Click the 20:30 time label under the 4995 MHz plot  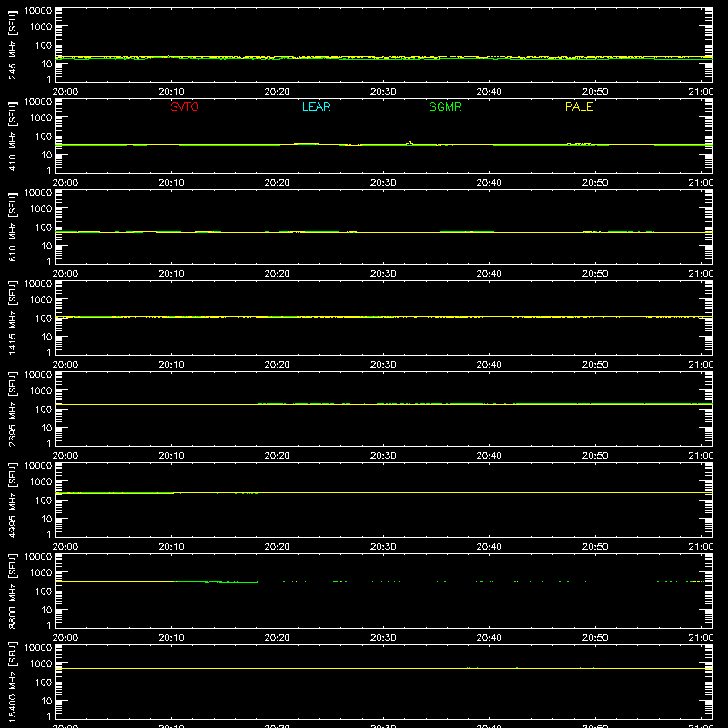coord(383,547)
